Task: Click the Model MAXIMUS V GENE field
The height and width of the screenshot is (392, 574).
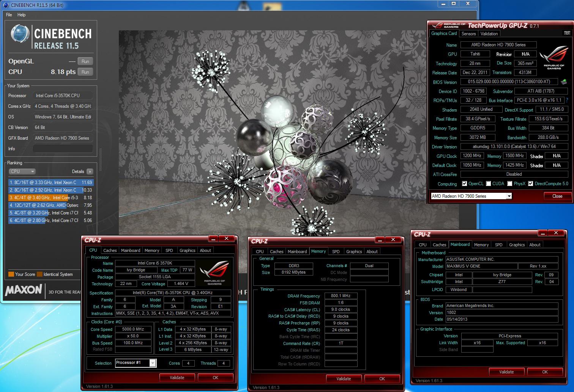Action: point(481,266)
